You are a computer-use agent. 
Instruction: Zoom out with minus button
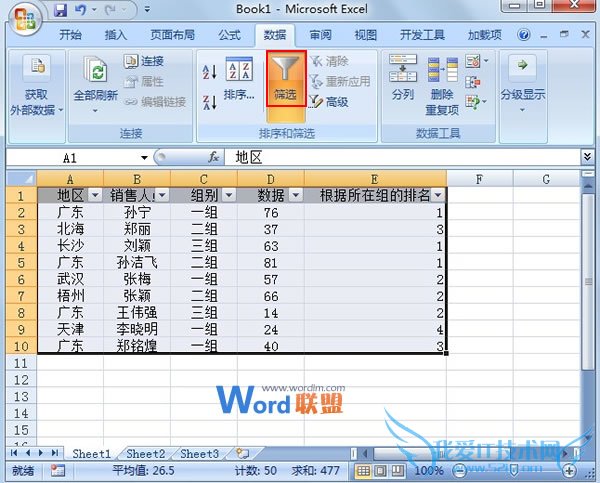(459, 471)
